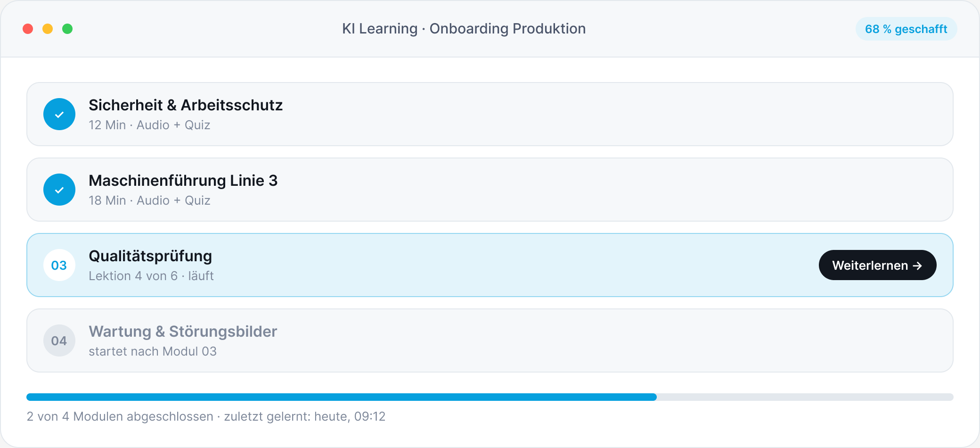Image resolution: width=980 pixels, height=448 pixels.
Task: Select the 04 number badge for Wartung
Action: [x=59, y=340]
